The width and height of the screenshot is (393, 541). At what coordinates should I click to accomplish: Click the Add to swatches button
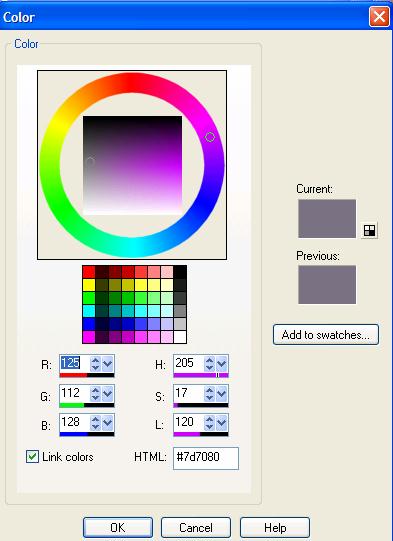tap(326, 335)
